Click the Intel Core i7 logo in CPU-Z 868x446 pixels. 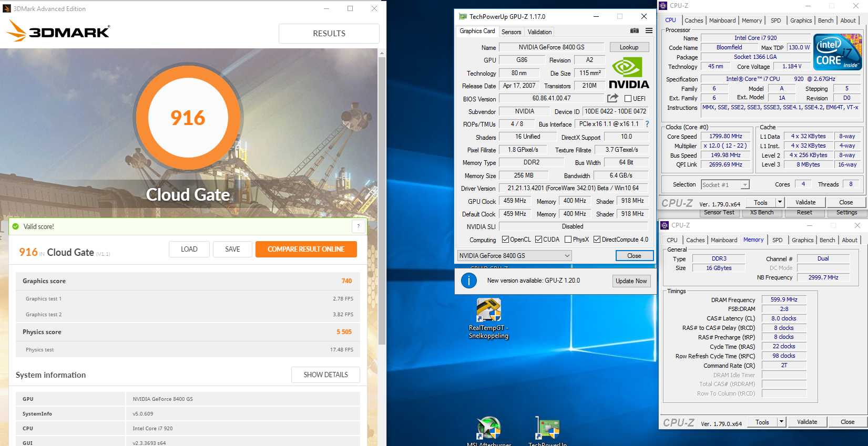coord(838,52)
